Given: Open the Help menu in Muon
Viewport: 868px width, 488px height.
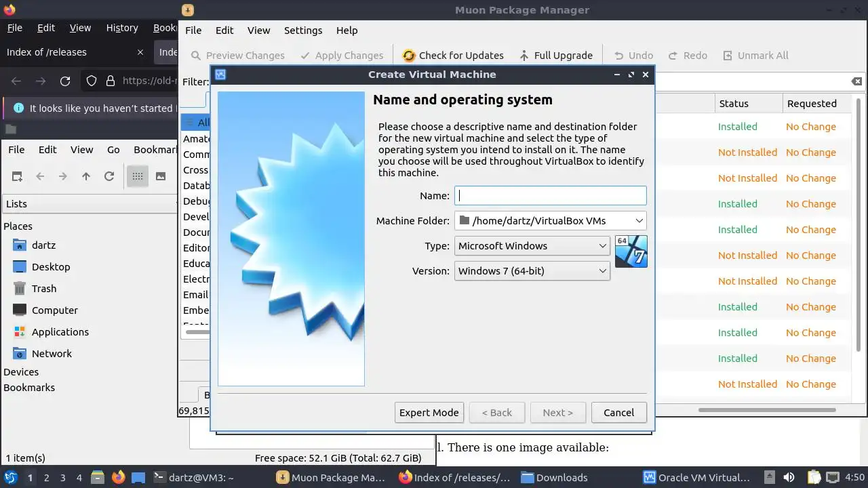Looking at the screenshot, I should 347,30.
